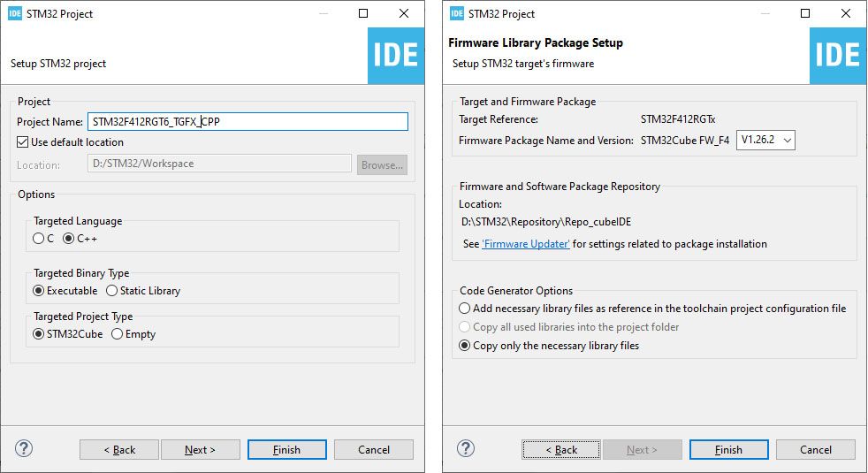This screenshot has height=473, width=868.
Task: Open the firmware version V1.26.2 dropdown
Action: [765, 140]
